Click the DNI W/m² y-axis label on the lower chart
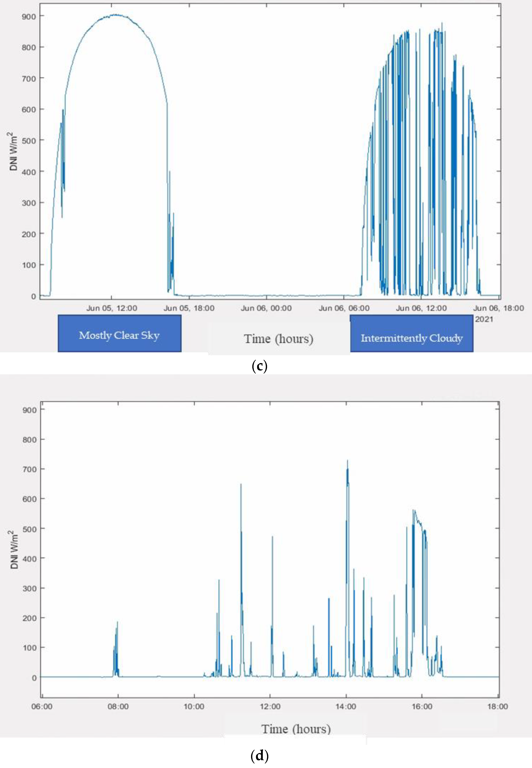Screen dimensions: 532x768 pos(14,550)
